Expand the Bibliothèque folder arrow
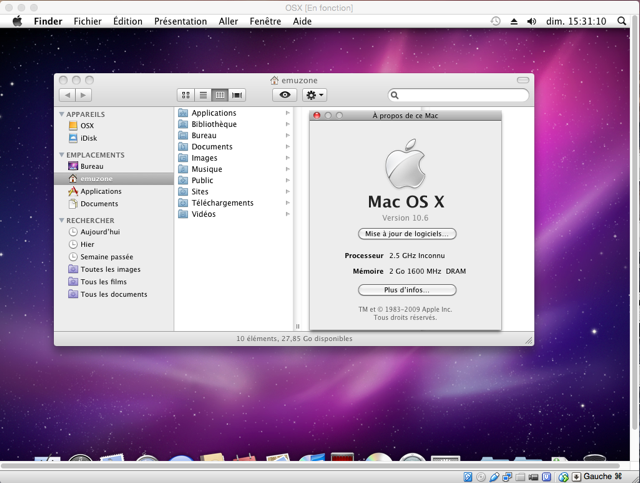Screen dimensions: 640x483 click(287, 124)
